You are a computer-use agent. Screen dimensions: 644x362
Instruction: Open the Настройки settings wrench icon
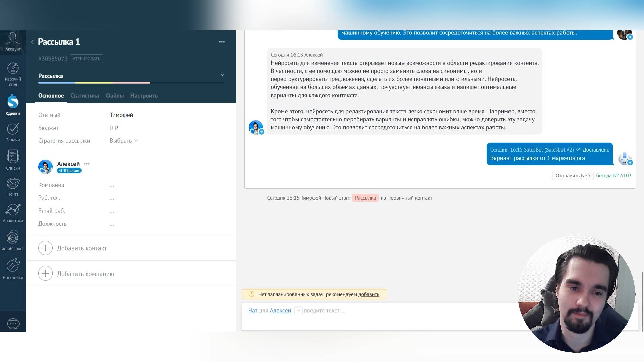pos(13,265)
